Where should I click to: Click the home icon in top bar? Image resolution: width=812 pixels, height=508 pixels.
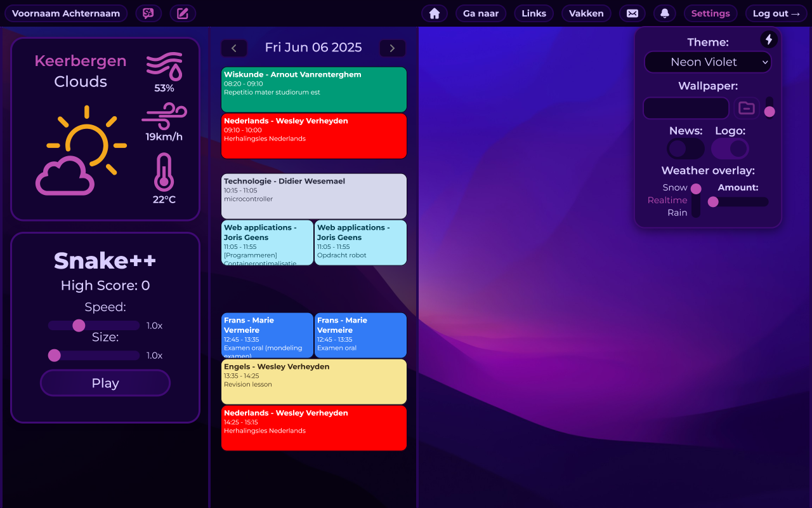click(x=435, y=13)
